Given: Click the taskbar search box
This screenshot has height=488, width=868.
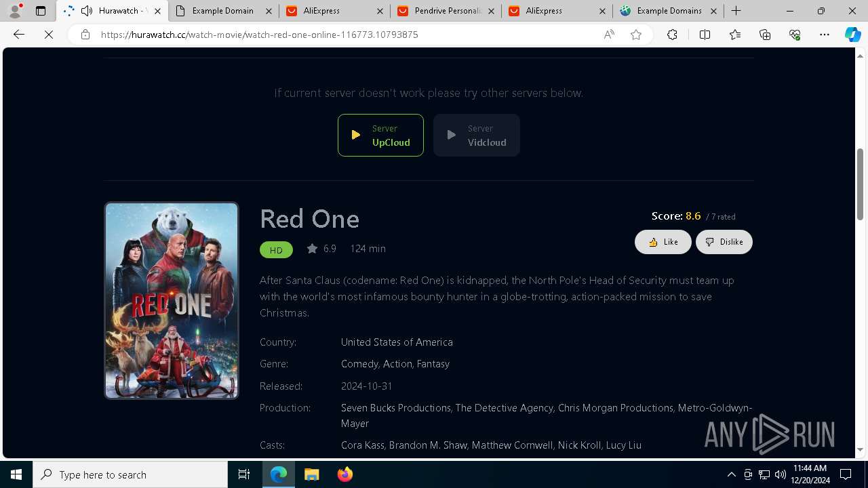Looking at the screenshot, I should click(130, 474).
